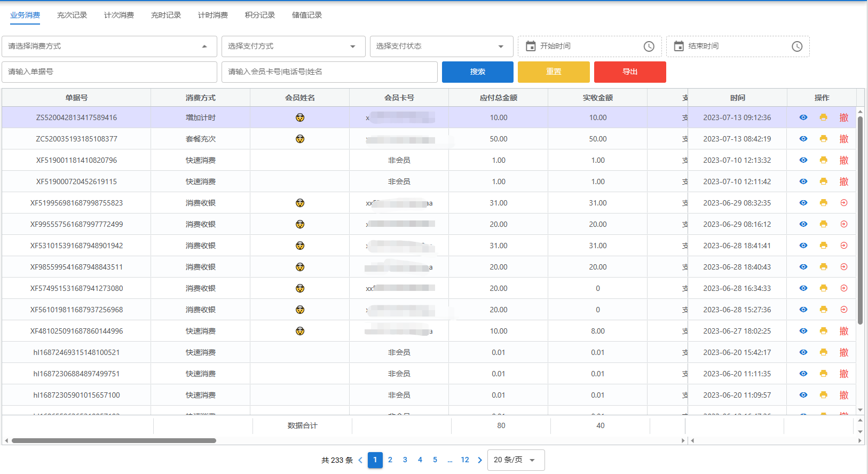
Task: Go to page 2
Action: (x=390, y=460)
